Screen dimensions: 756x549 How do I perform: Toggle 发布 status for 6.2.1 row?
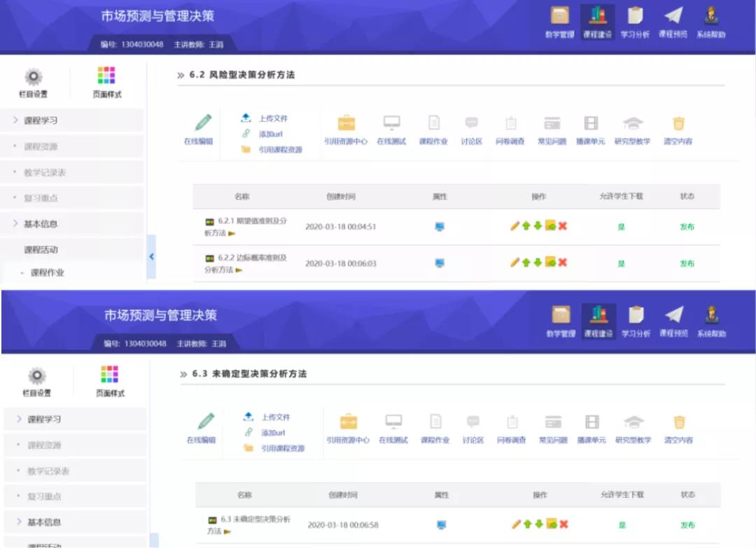click(x=687, y=227)
